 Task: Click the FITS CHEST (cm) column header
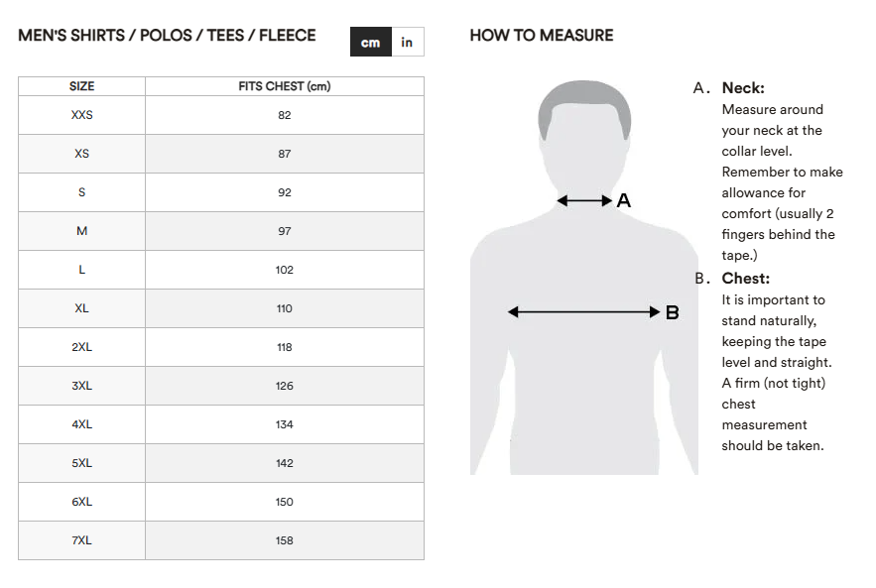tap(285, 86)
